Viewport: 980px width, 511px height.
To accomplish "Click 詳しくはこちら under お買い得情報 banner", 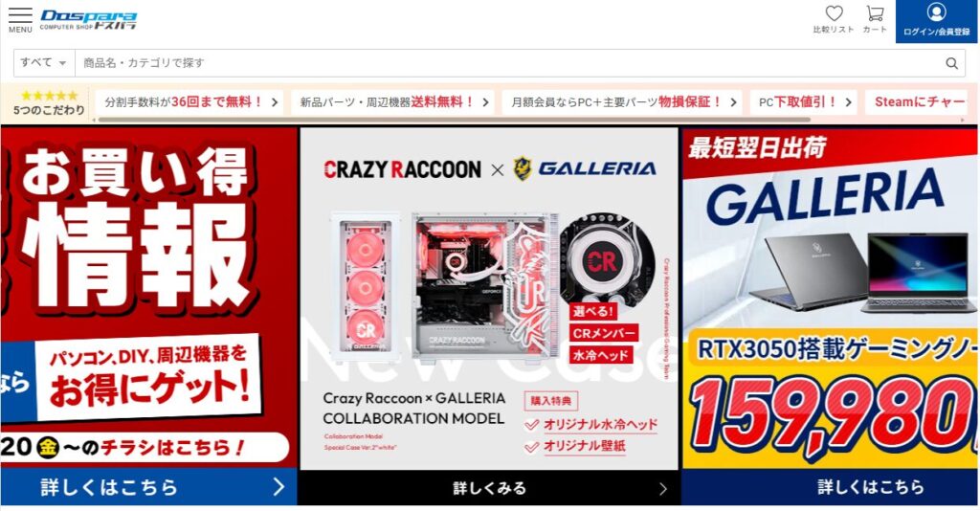I will click(148, 487).
